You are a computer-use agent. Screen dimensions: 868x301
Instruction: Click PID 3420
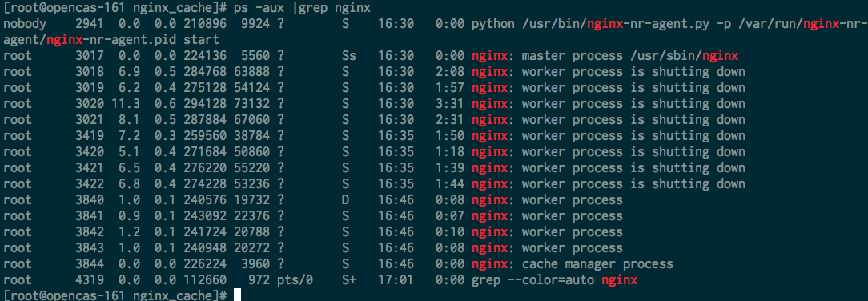[89, 151]
